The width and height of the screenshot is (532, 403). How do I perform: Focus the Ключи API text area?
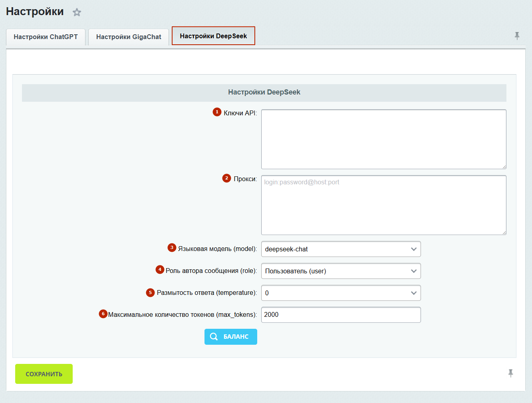coord(384,139)
